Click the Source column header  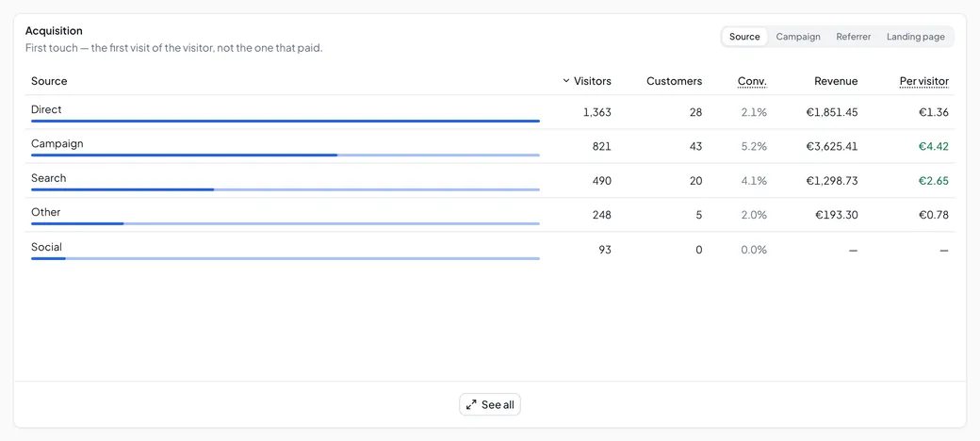tap(49, 81)
